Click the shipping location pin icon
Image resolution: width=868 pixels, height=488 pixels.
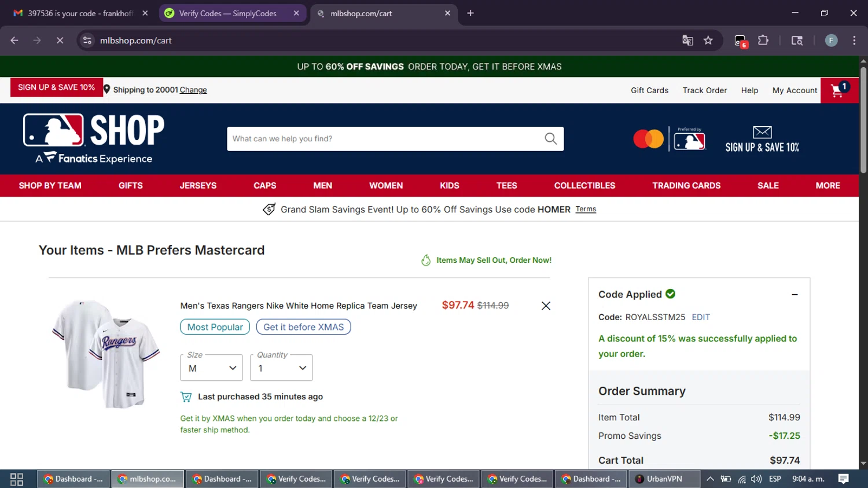[x=107, y=90]
